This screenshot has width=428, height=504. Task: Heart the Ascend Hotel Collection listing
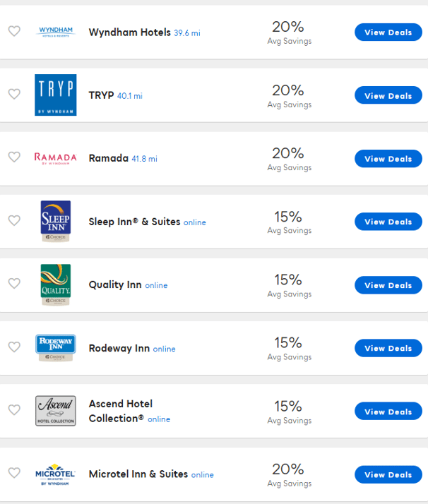click(14, 409)
